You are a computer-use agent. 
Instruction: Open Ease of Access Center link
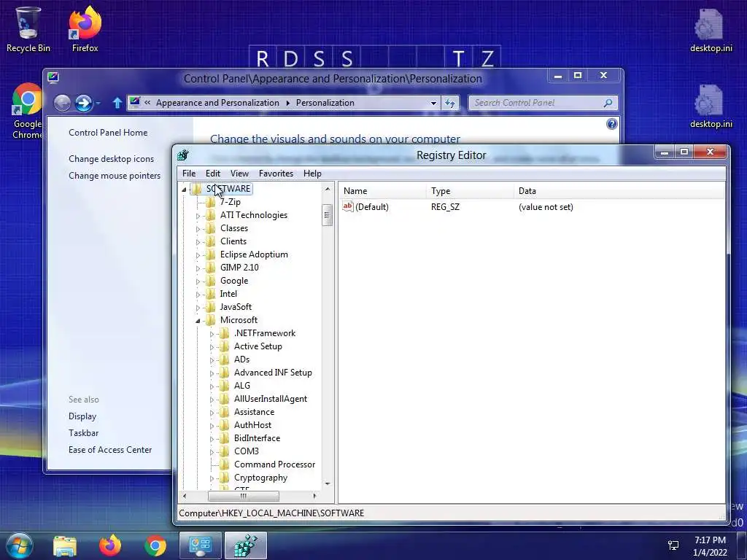click(x=110, y=449)
